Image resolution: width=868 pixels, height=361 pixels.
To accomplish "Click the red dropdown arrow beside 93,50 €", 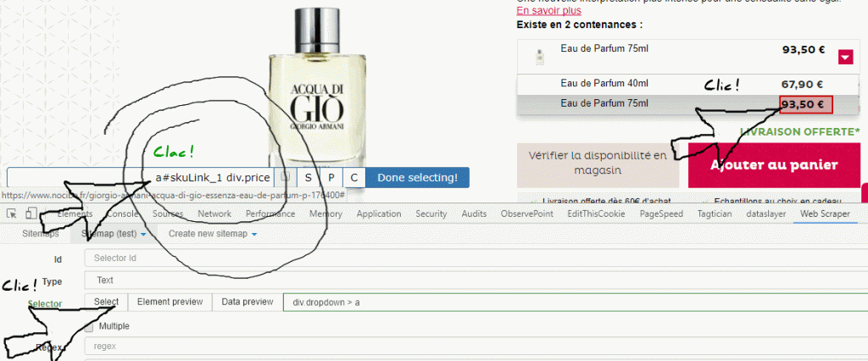I will click(x=845, y=57).
